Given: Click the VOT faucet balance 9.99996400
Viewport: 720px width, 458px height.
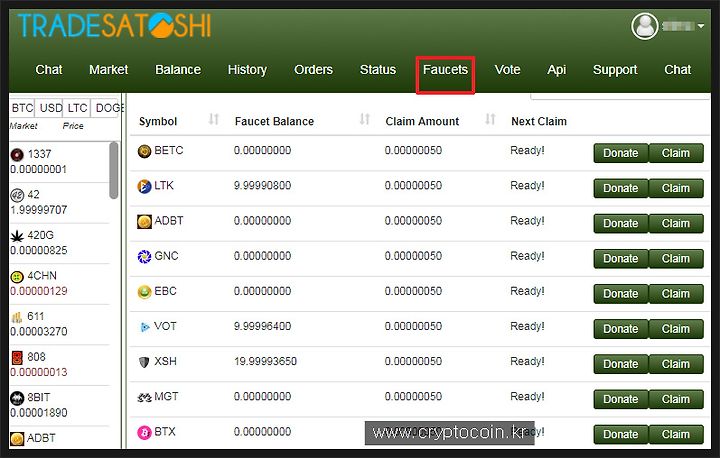Looking at the screenshot, I should point(262,326).
